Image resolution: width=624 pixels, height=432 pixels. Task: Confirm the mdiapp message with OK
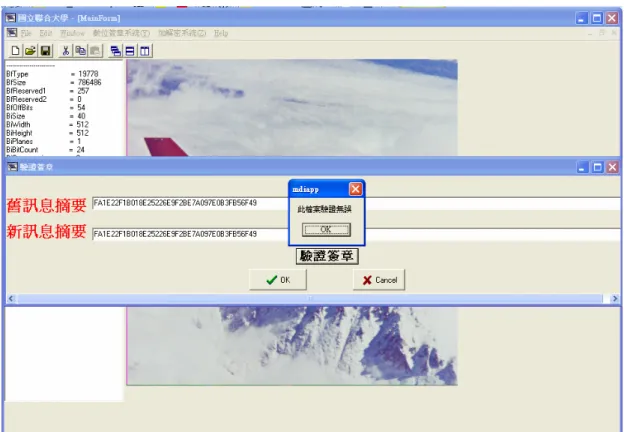coord(326,230)
